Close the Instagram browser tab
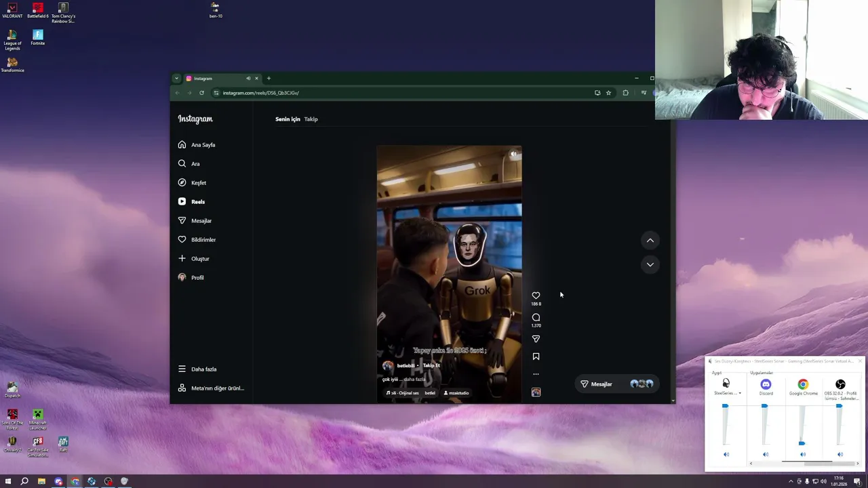Screen dimensions: 868x488 256,78
